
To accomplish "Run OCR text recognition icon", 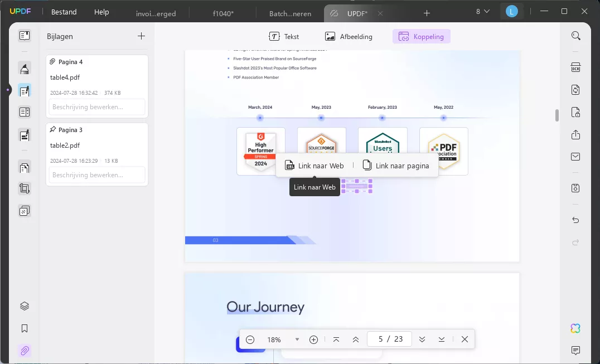I will tap(576, 67).
